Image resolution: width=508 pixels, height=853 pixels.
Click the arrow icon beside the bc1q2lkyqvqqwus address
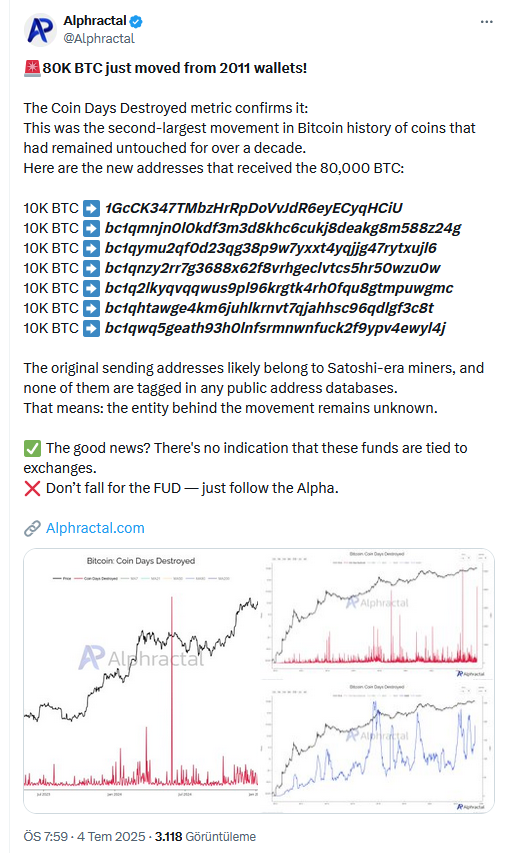91,288
